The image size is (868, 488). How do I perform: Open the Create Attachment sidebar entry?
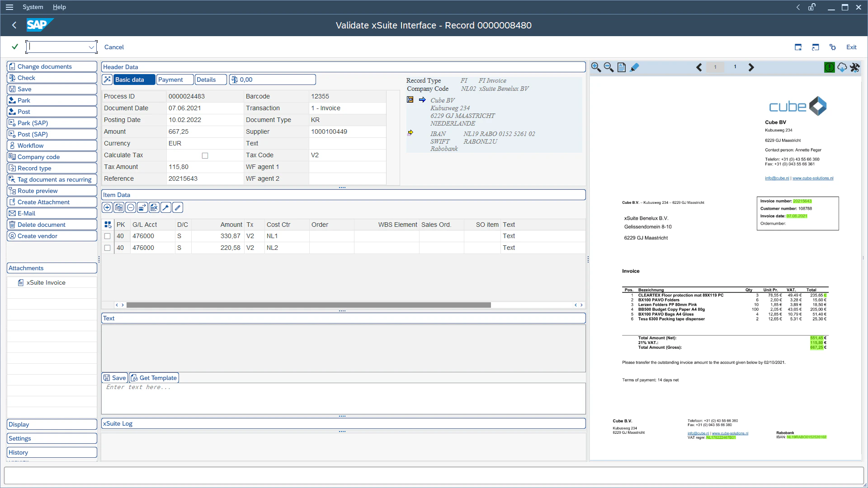52,202
